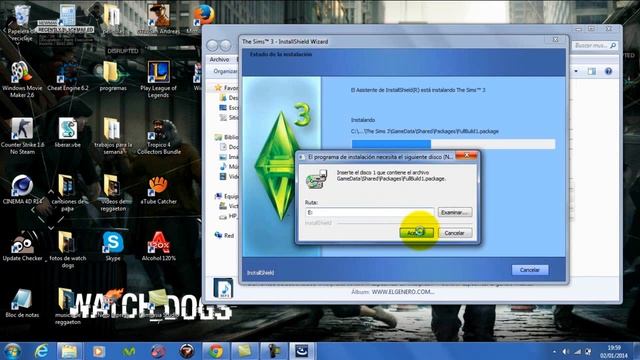
Task: Open Papelera de reciclaje desktop icon
Action: click(21, 23)
